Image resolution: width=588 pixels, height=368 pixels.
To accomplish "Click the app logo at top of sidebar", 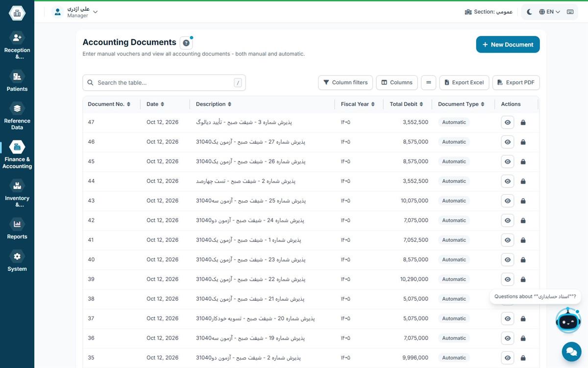I will [17, 13].
